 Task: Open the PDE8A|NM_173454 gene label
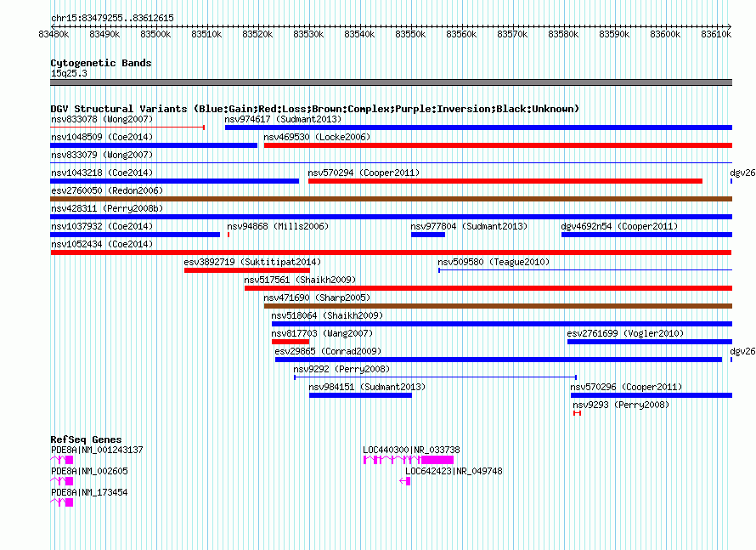coord(89,492)
